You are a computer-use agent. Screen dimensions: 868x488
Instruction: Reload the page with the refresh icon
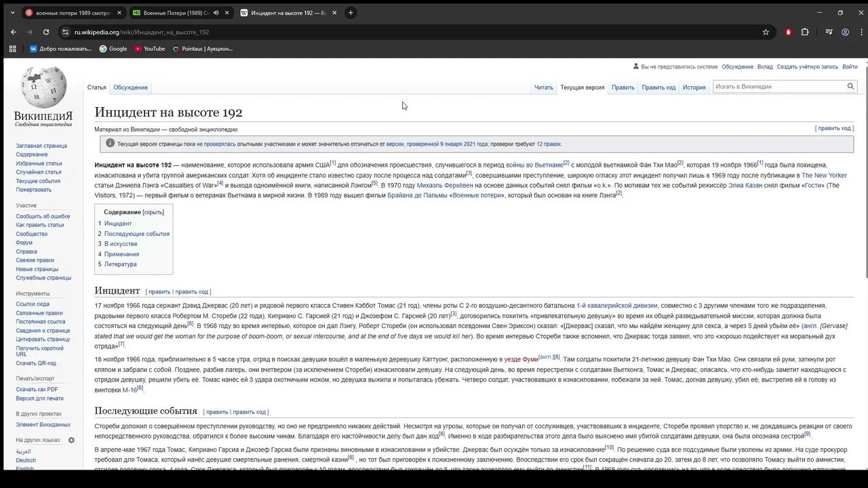[x=46, y=32]
